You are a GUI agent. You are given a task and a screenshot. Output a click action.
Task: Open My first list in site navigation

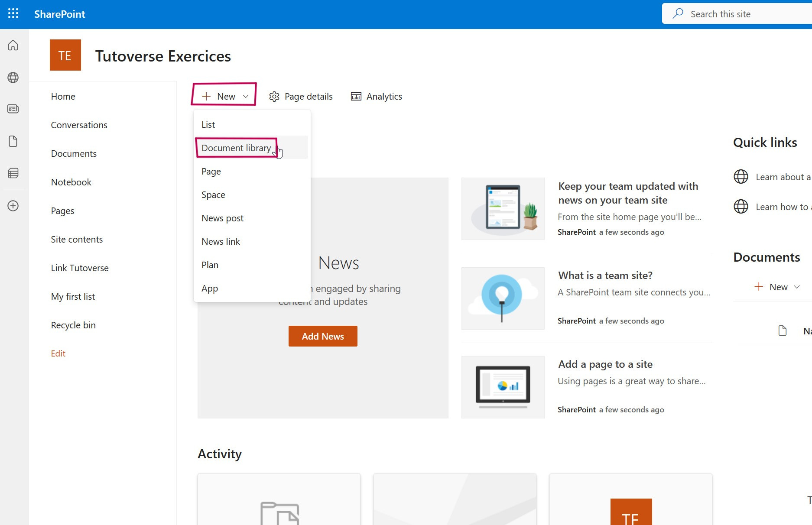(73, 297)
